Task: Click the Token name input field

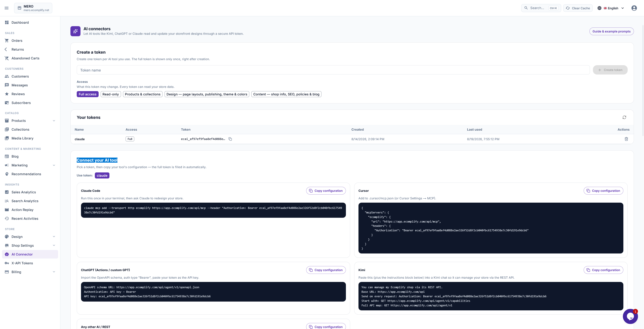Action: (333, 70)
